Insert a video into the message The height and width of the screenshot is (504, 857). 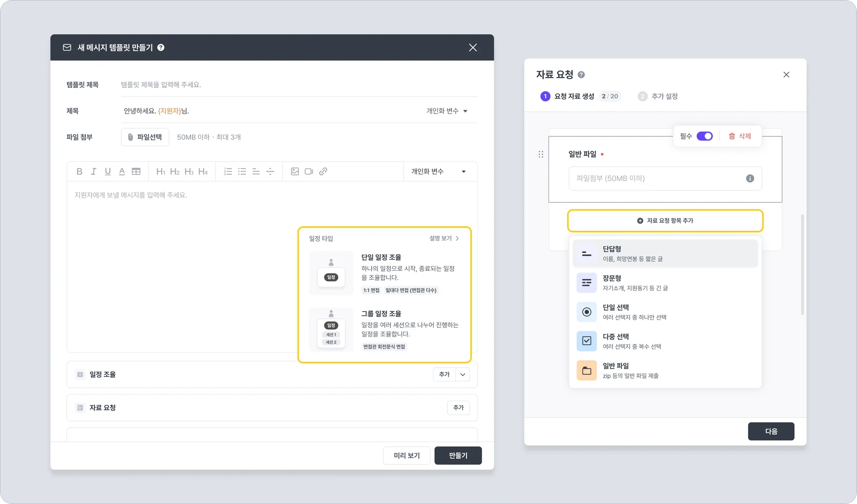coord(309,171)
